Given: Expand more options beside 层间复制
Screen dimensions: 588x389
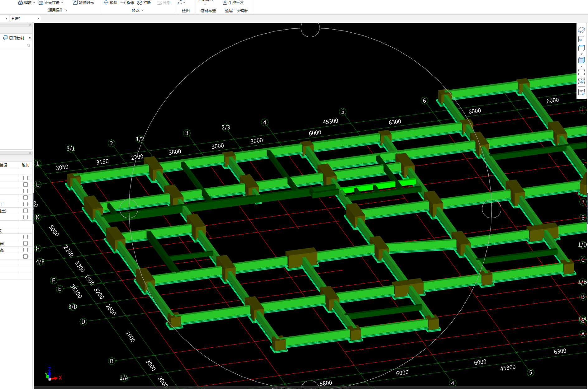Looking at the screenshot, I should [30, 38].
